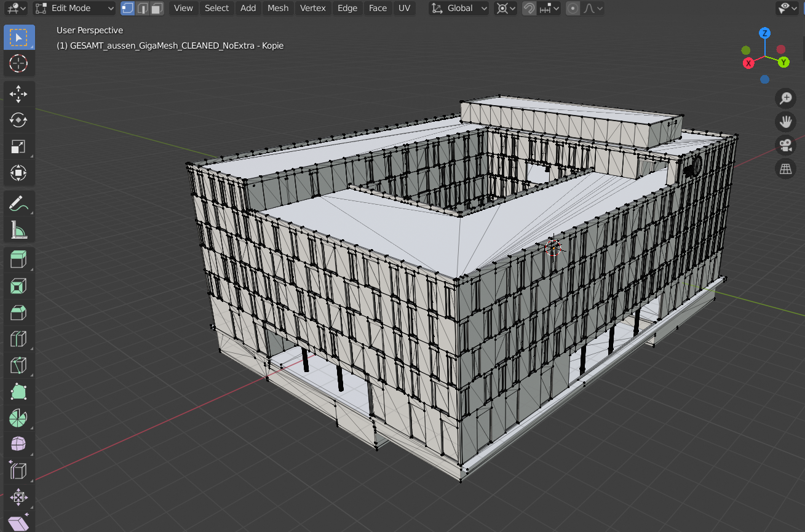Activate the Extrude Region tool
Viewport: 805px width, 532px height.
19,260
